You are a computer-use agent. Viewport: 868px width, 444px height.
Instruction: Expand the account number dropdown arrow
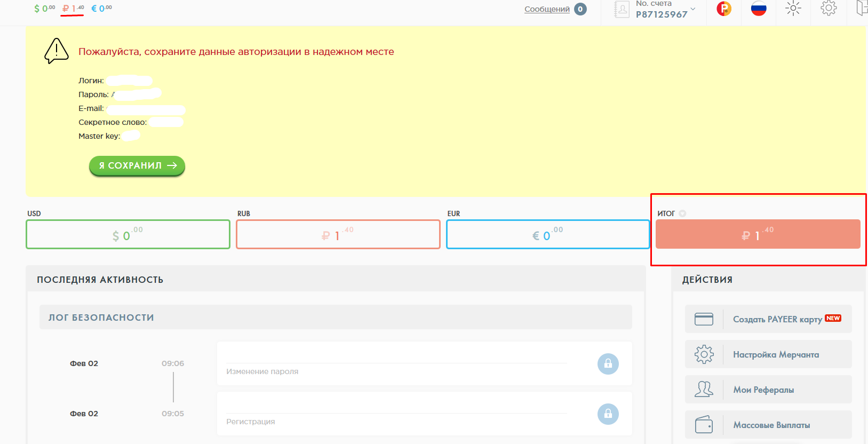coord(693,9)
